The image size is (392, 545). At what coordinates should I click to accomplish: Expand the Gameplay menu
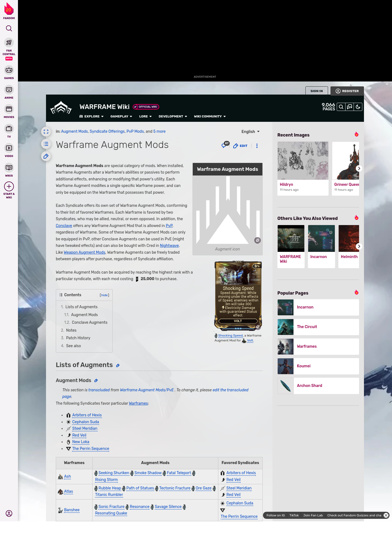pyautogui.click(x=121, y=116)
